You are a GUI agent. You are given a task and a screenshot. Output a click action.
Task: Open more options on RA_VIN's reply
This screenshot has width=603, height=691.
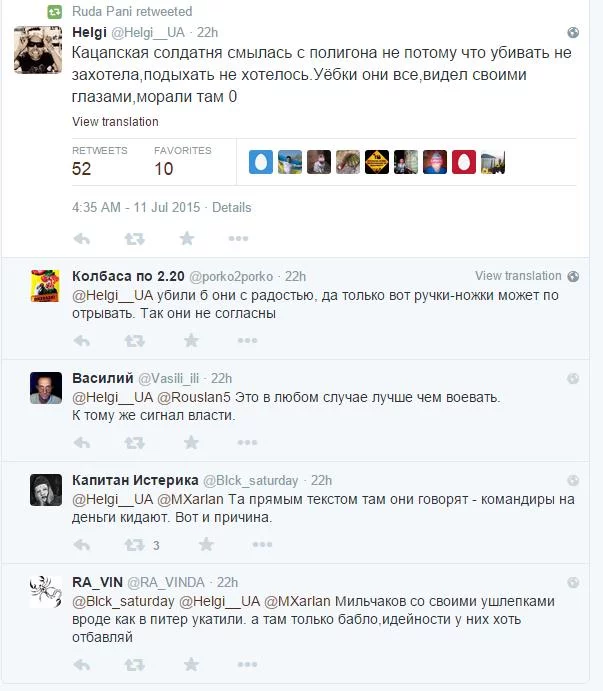pyautogui.click(x=247, y=664)
